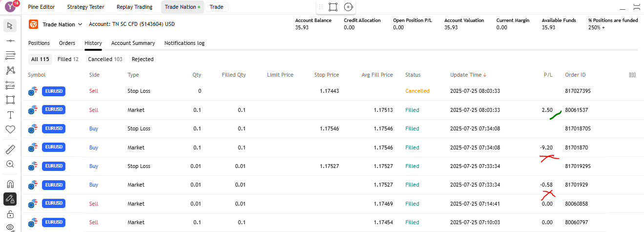Filter history by Cancelled orders
The image size is (644, 232).
pyautogui.click(x=105, y=59)
